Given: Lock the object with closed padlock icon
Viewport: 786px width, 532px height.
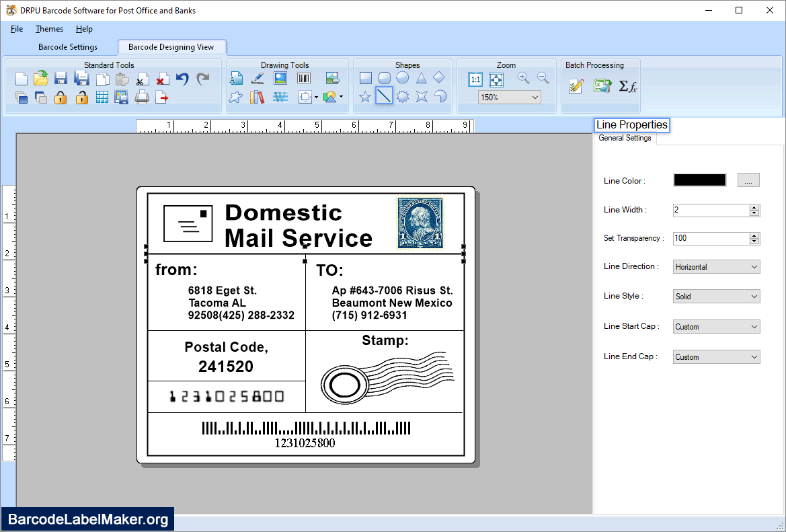Looking at the screenshot, I should [x=61, y=98].
